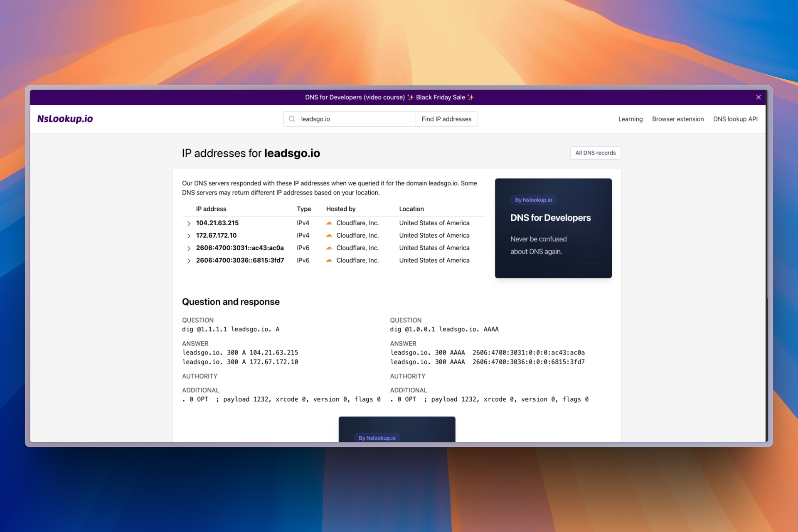Click the Find IP addresses button

(x=446, y=119)
